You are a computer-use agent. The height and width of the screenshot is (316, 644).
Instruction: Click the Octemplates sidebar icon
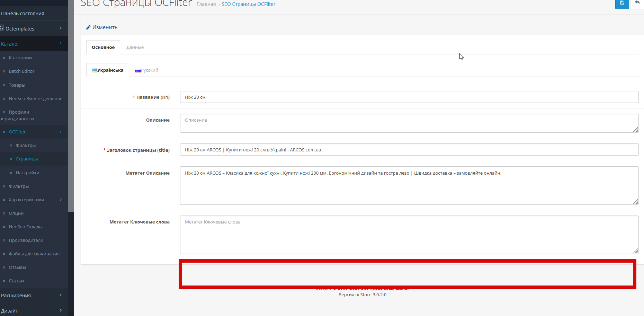tap(2, 28)
